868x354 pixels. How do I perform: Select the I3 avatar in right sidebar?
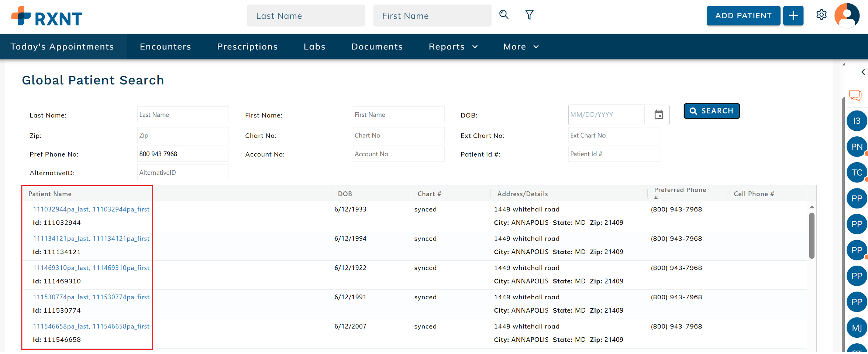tap(856, 121)
